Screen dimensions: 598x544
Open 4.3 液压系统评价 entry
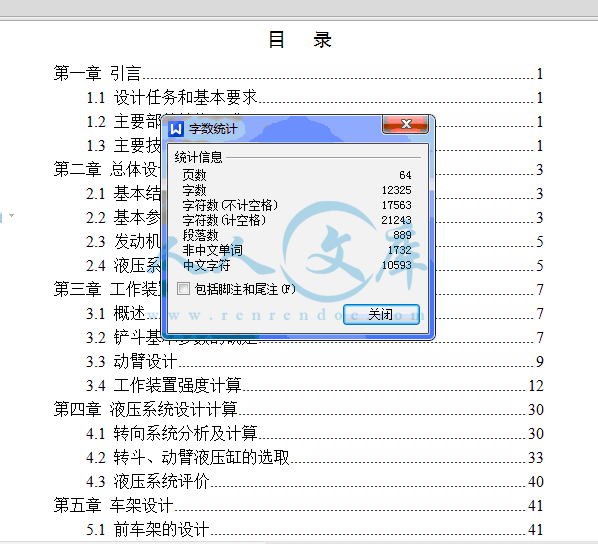[x=315, y=481]
